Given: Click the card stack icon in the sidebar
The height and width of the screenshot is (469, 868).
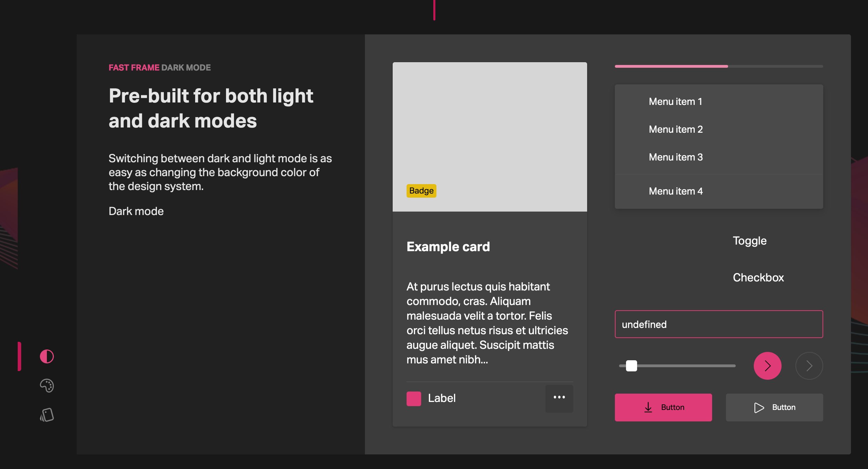Looking at the screenshot, I should point(47,414).
